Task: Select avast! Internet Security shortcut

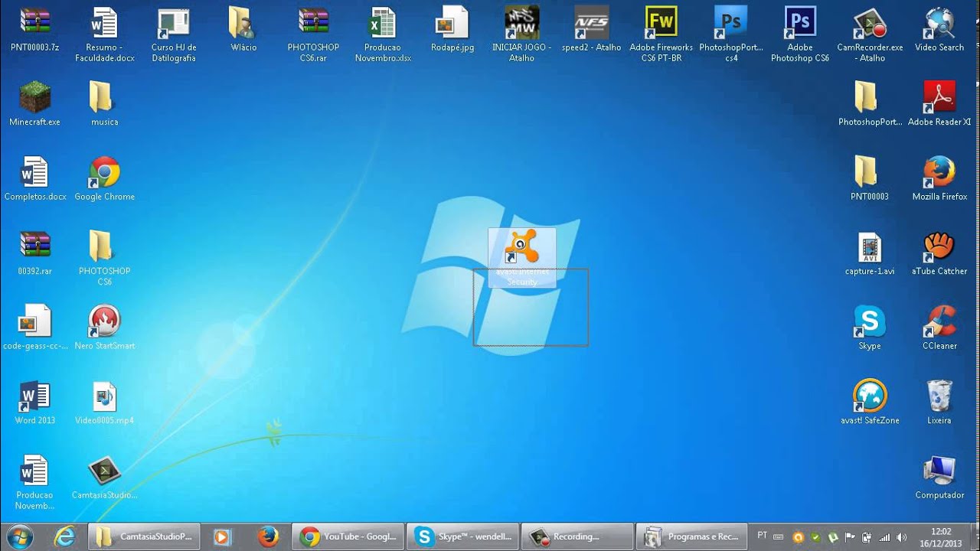Action: pos(522,257)
